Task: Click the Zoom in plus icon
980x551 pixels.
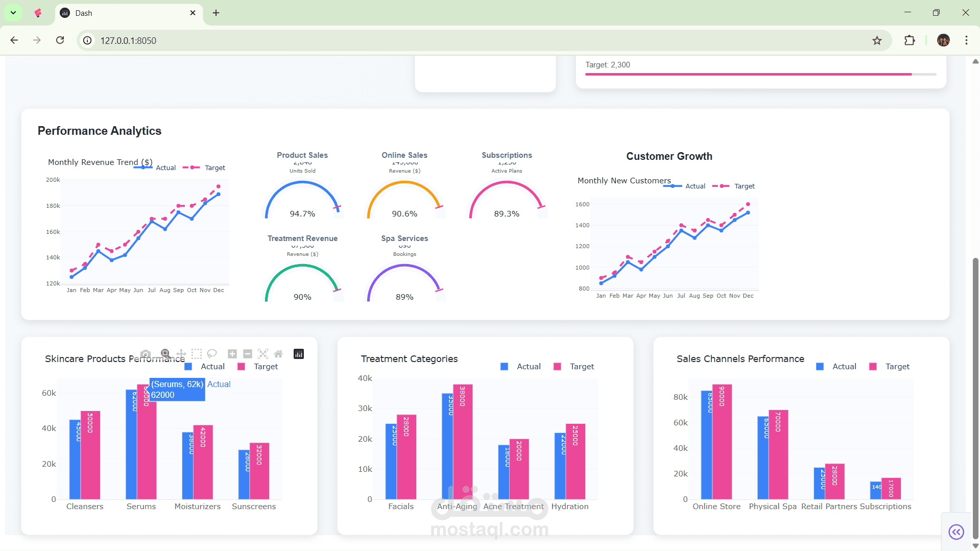Action: point(232,354)
